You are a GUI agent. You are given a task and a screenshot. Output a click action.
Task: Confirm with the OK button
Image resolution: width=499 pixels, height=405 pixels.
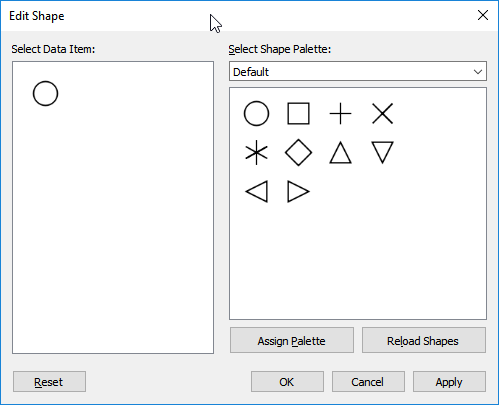click(x=287, y=382)
